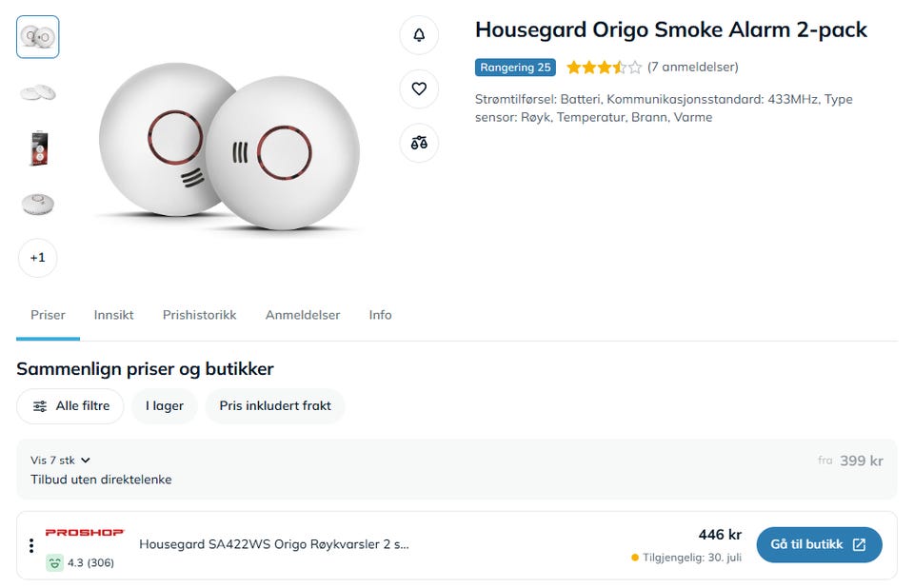Click the compare products scale icon
This screenshot has width=914, height=588.
click(x=419, y=143)
